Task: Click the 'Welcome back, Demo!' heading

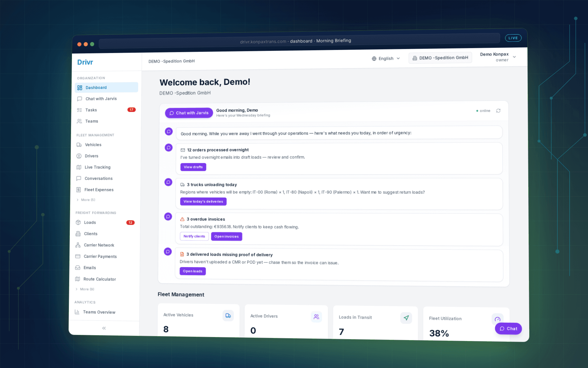Action: [205, 82]
